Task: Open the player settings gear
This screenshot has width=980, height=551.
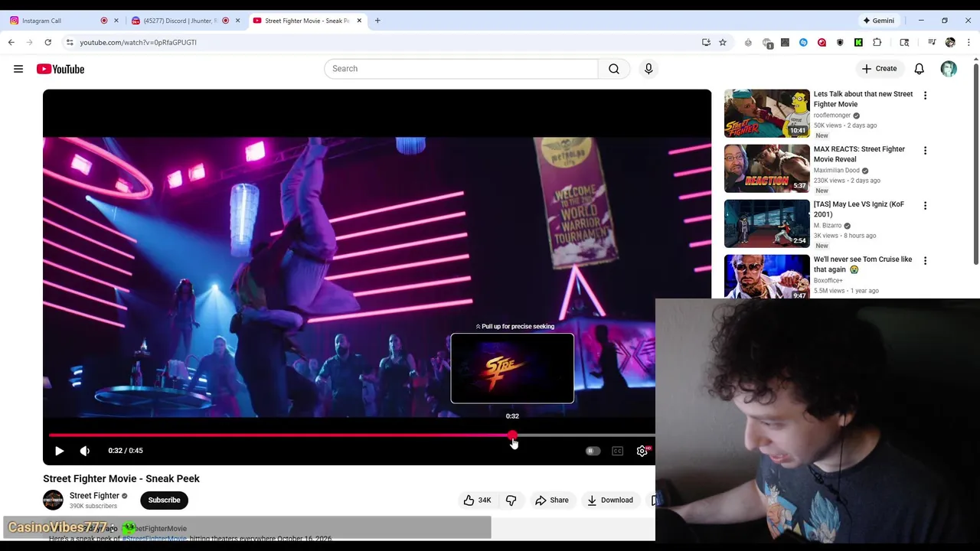Action: coord(642,451)
